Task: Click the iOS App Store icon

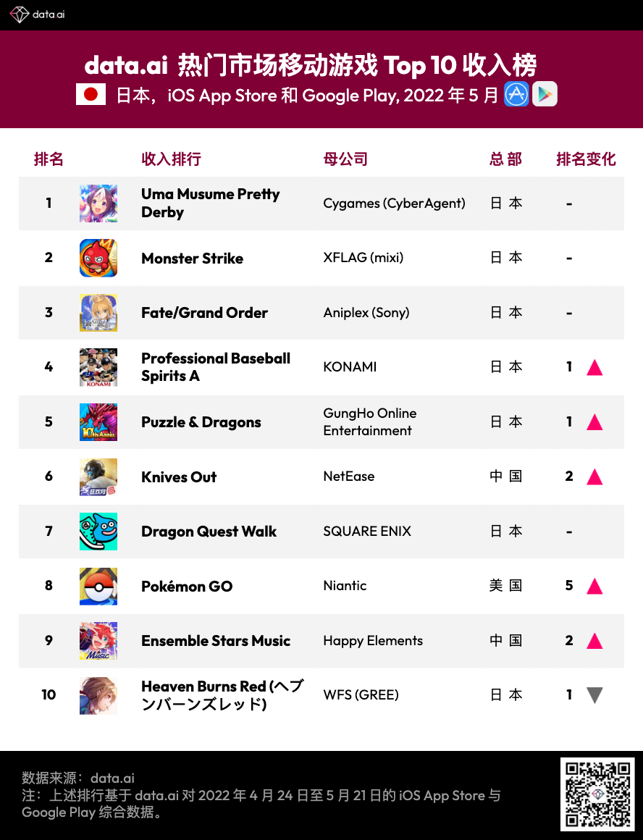Action: [517, 95]
